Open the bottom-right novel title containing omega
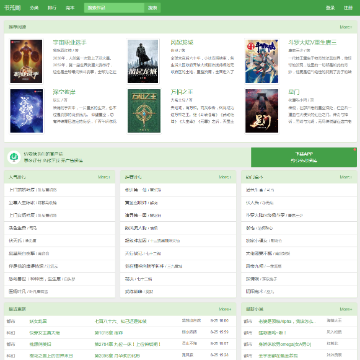Image resolution: width=360 pixels, height=360 pixels. point(285,344)
